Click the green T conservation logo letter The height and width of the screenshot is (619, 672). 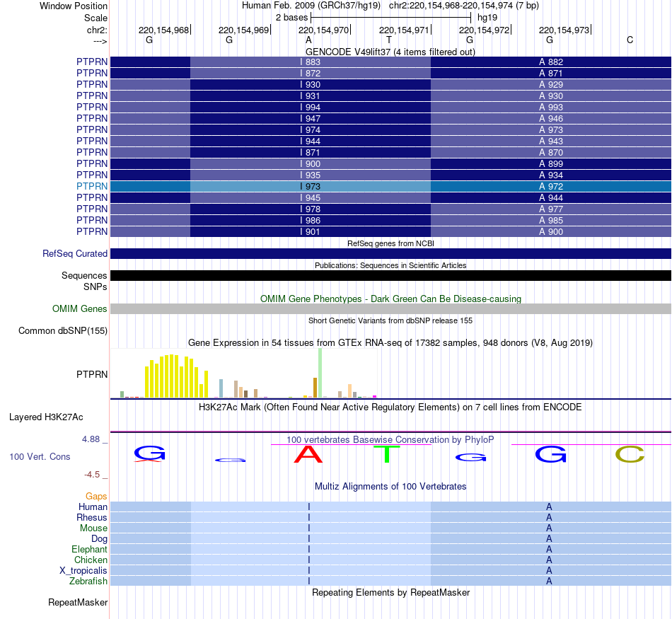[386, 454]
